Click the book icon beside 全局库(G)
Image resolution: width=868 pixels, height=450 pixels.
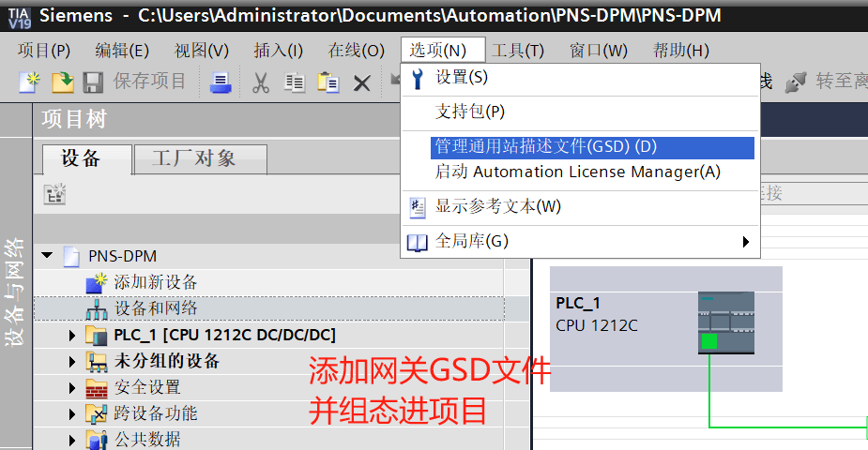pos(418,243)
